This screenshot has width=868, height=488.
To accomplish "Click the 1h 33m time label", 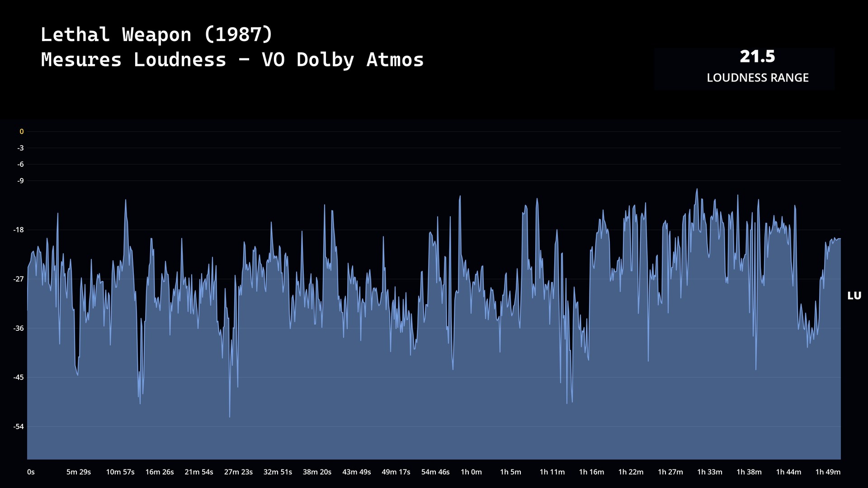I will coord(710,472).
